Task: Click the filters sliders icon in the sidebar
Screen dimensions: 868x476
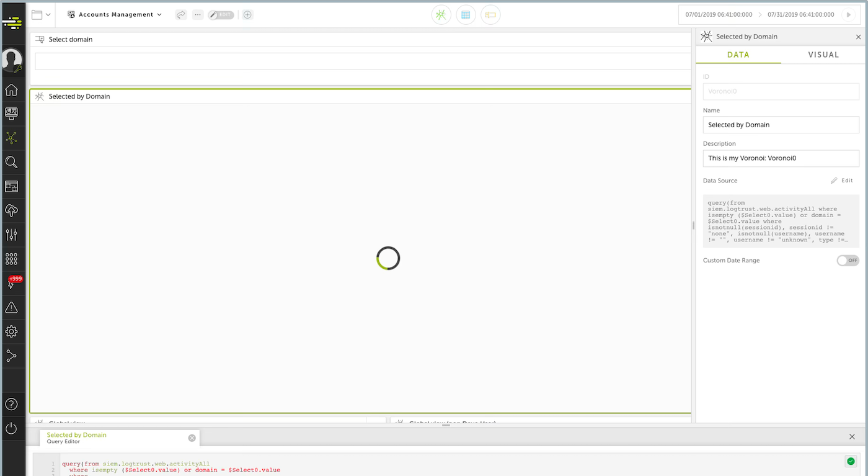Action: coord(12,235)
